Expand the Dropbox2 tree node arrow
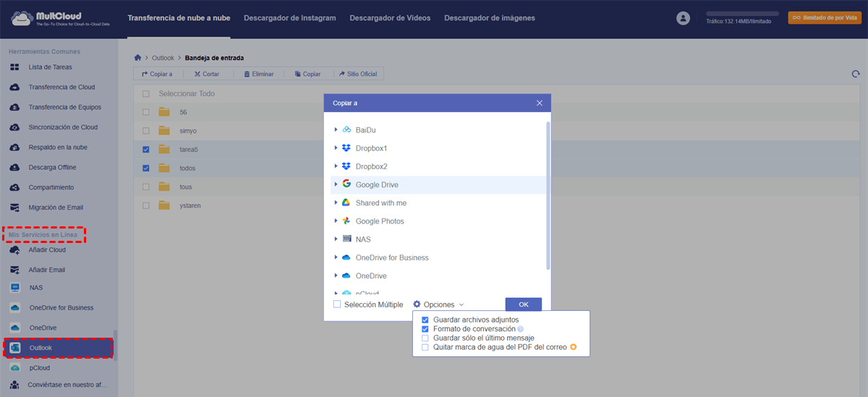Viewport: 868px width, 397px height. [x=336, y=166]
